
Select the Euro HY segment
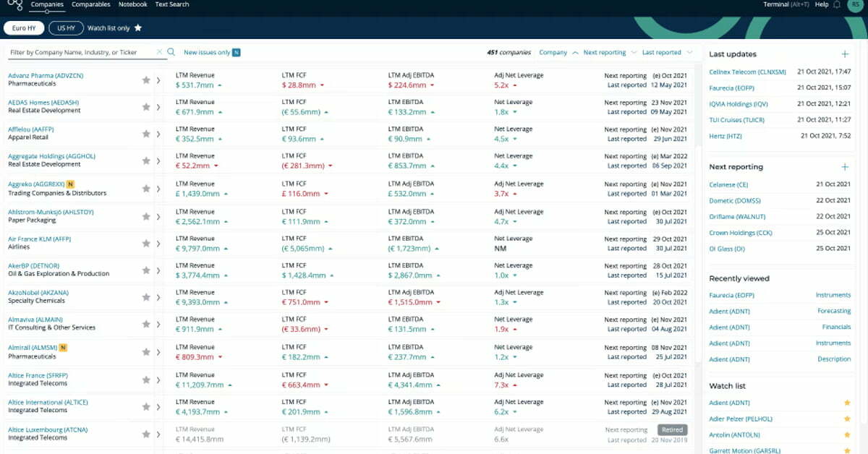pyautogui.click(x=24, y=28)
